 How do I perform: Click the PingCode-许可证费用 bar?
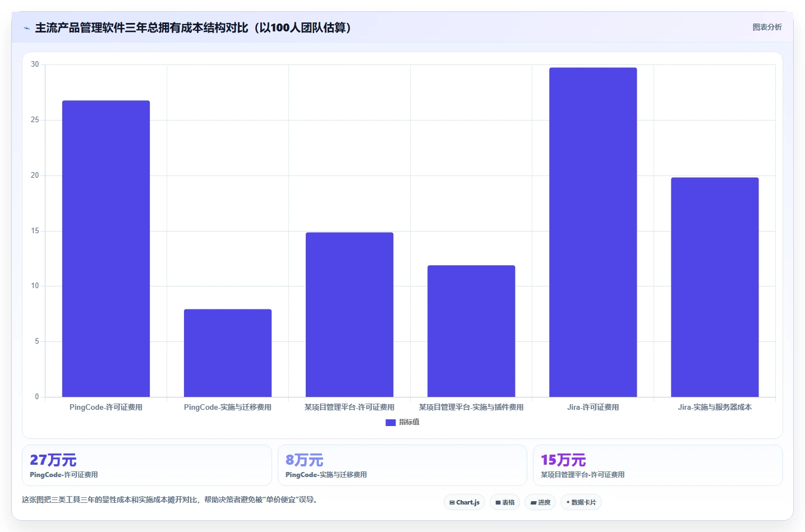[106, 249]
